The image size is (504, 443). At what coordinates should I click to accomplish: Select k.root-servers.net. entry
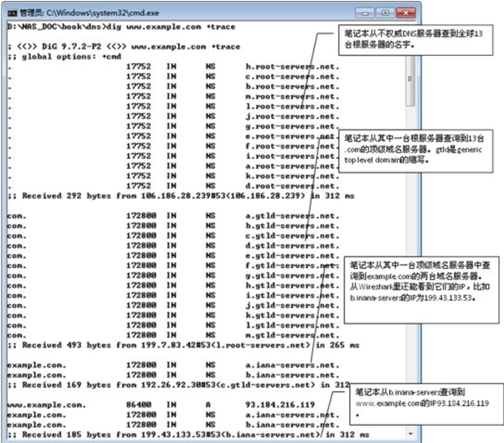point(293,176)
